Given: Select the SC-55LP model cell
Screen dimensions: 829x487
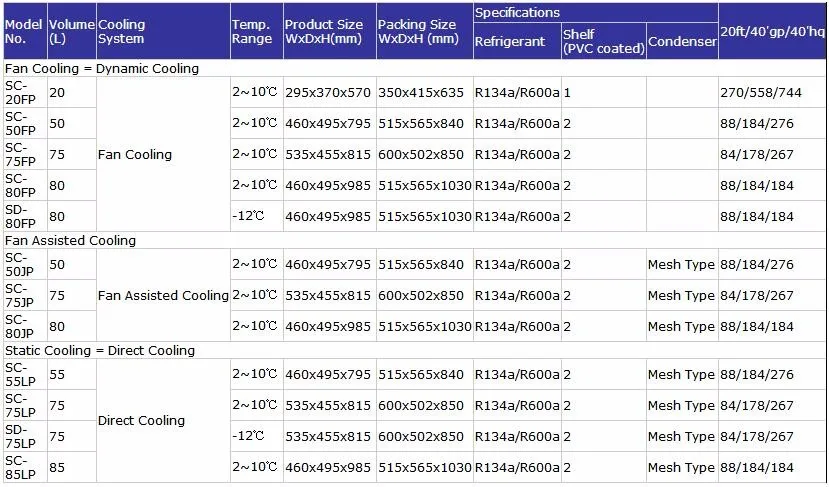Looking at the screenshot, I should click(24, 374).
